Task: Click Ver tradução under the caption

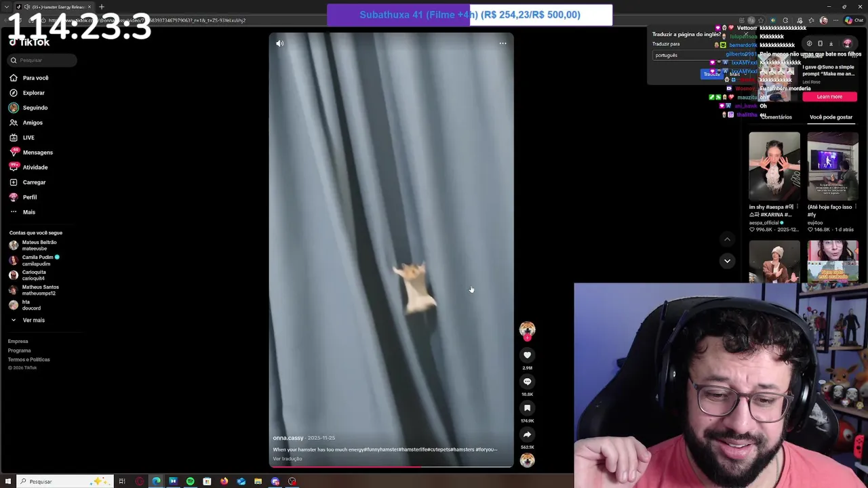Action: click(x=288, y=459)
